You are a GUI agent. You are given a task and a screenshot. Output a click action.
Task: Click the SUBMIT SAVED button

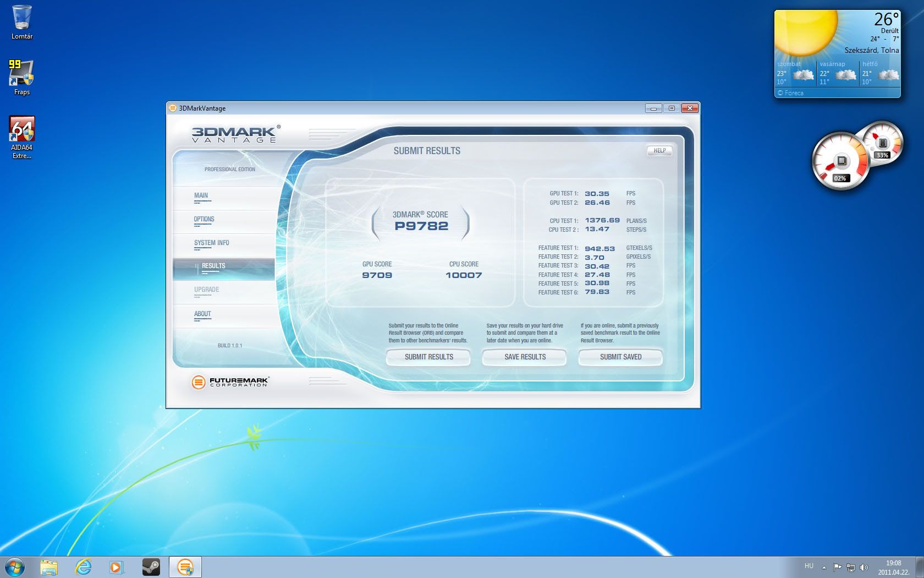pos(620,357)
